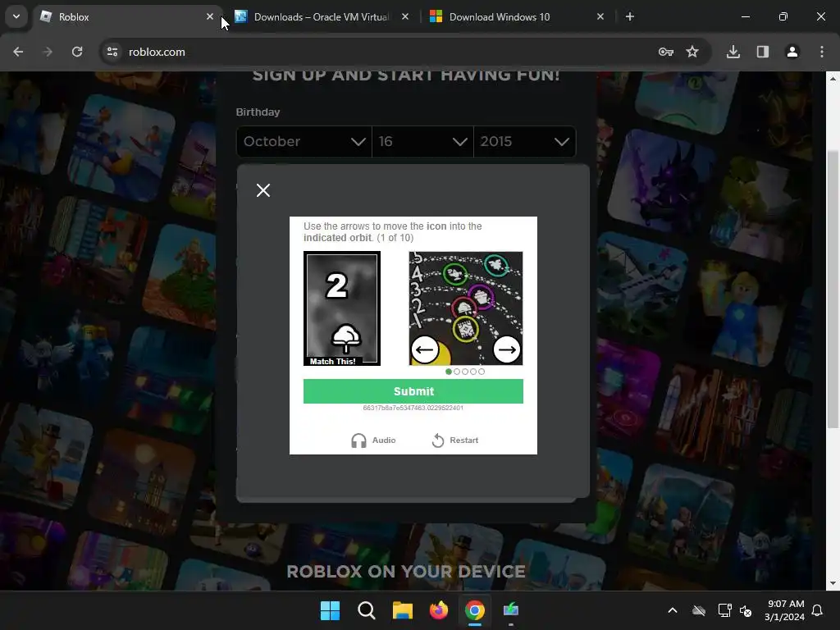Open the notifications bell
This screenshot has height=630, width=840.
(x=818, y=610)
